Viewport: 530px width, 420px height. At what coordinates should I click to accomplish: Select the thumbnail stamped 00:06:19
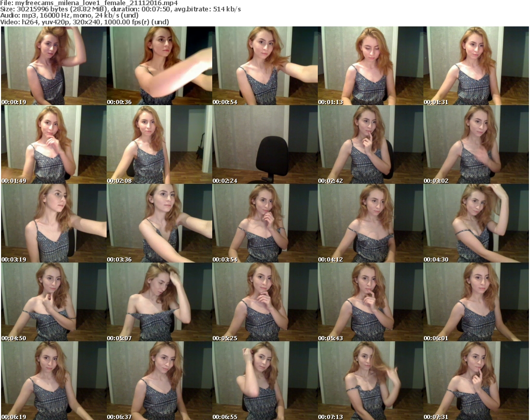(x=54, y=381)
